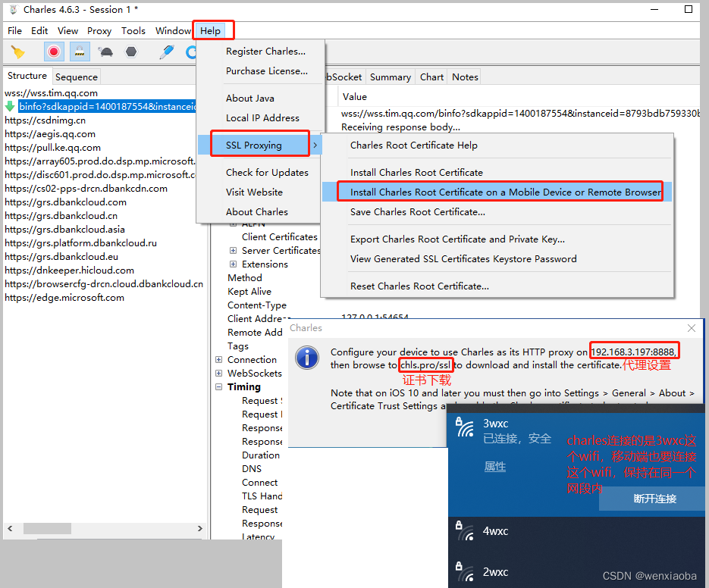
Task: Switch to the Structure tab
Action: click(x=27, y=76)
